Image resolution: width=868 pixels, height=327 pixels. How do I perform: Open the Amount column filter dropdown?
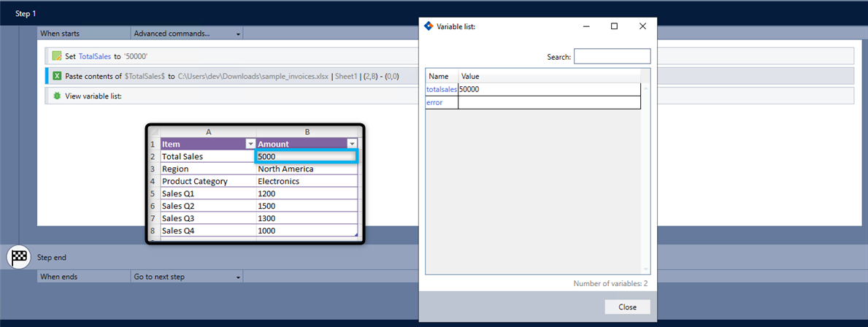352,144
